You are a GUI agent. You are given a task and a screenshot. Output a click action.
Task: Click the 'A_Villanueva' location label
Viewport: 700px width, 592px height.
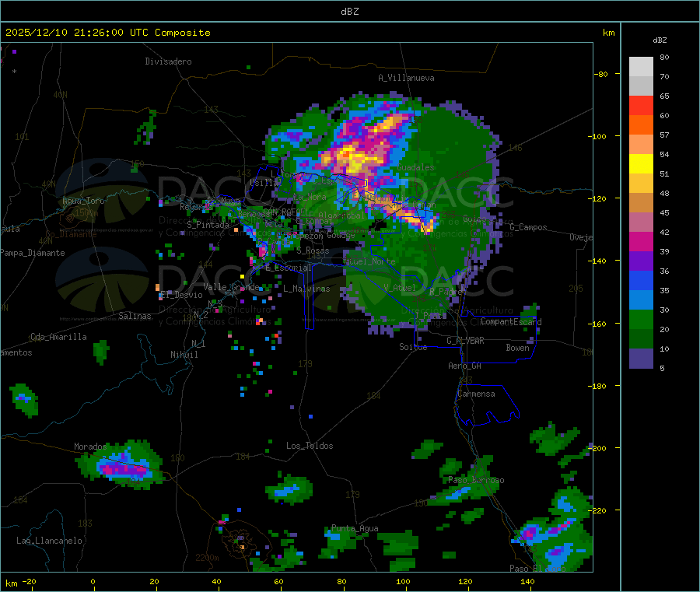406,78
